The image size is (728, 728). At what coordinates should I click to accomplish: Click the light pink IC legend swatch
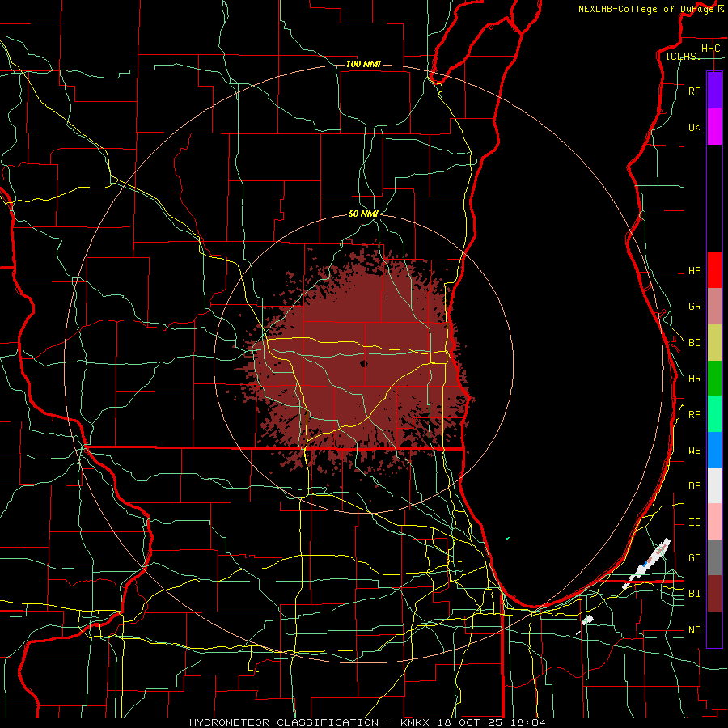[714, 522]
